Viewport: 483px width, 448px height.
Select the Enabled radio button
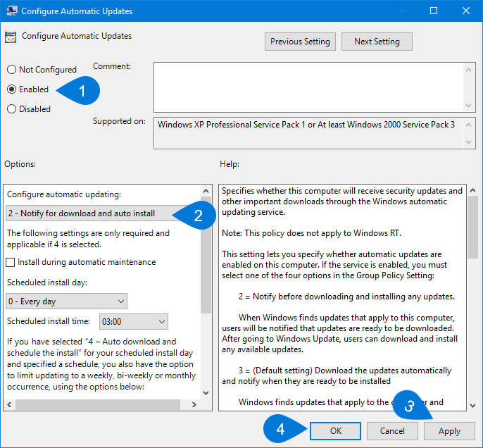point(12,89)
